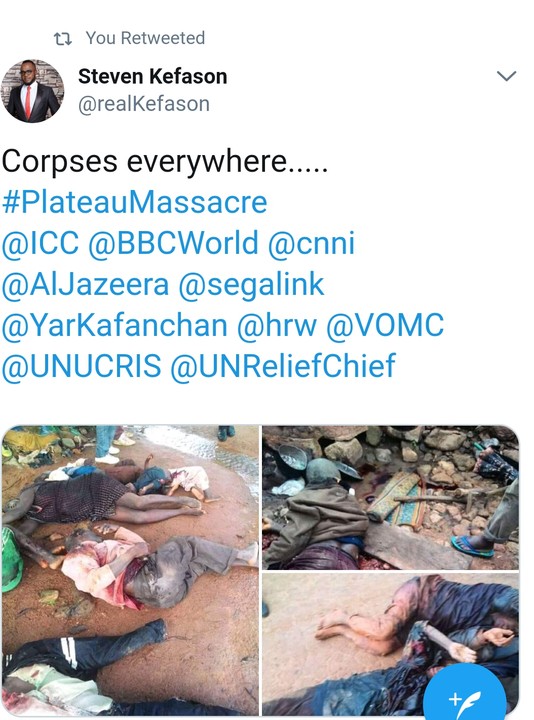Screen dimensions: 534x720
Task: Open the @UNUCRIS mention
Action: [82, 366]
